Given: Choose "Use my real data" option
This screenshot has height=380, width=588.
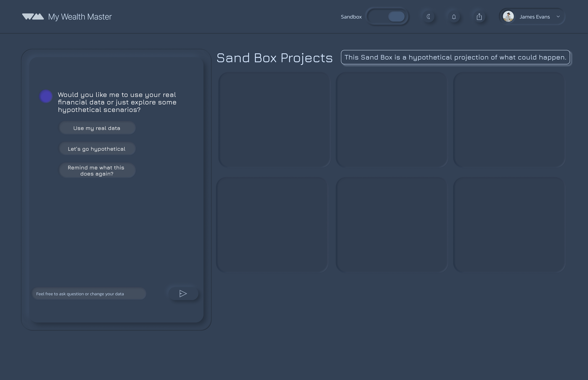Looking at the screenshot, I should 97,128.
